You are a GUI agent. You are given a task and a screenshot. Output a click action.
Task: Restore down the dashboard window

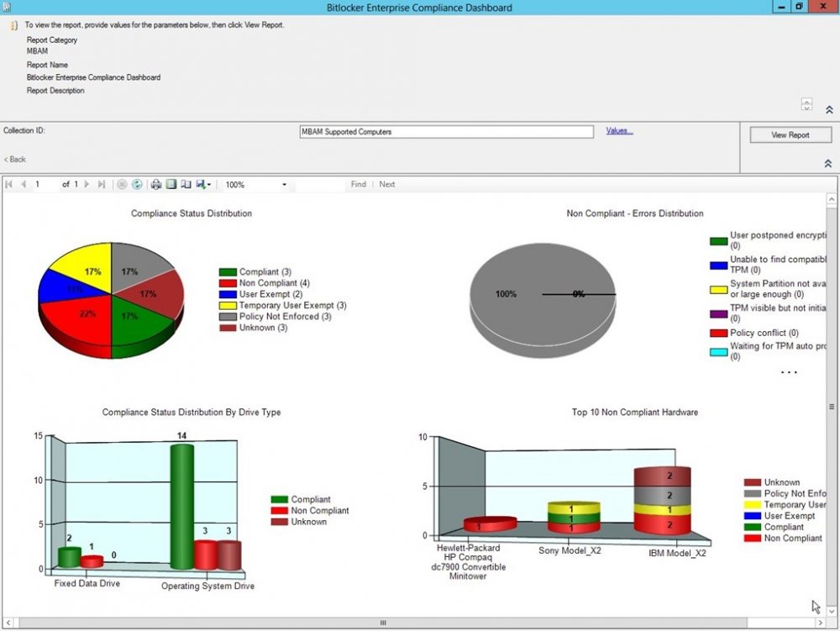pos(799,7)
